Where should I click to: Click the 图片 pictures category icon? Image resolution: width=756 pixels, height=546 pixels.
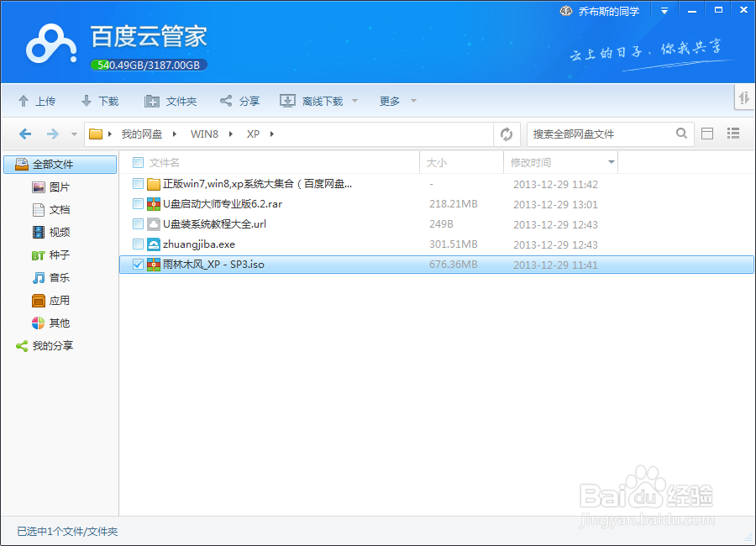pyautogui.click(x=39, y=187)
